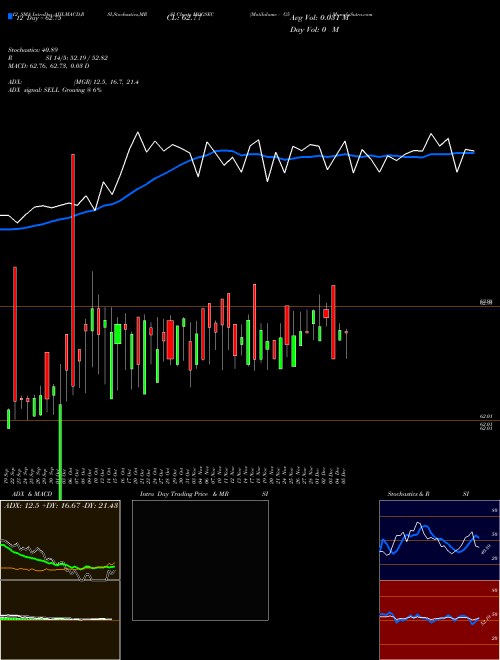Image resolution: width=500 pixels, height=660 pixels.
Task: Click the peak of the white price line
Action: click(138, 133)
